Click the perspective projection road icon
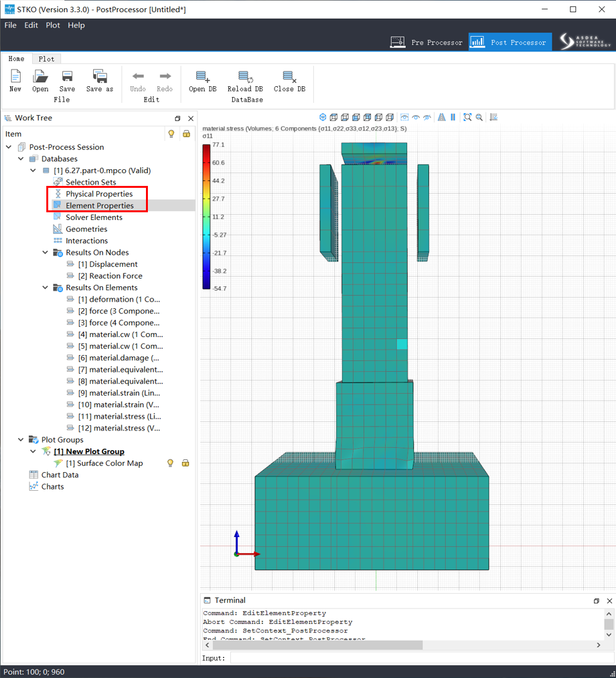 click(x=441, y=117)
